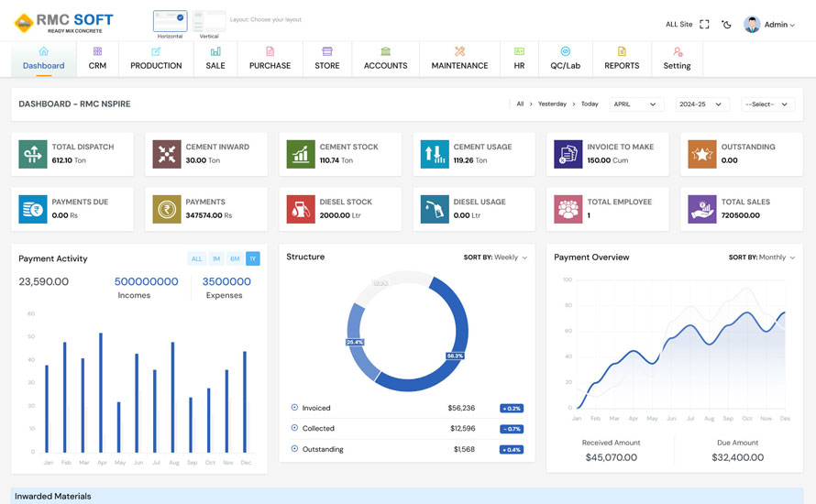Show ALL range in Payment Activity
This screenshot has width=816, height=504.
(x=197, y=258)
